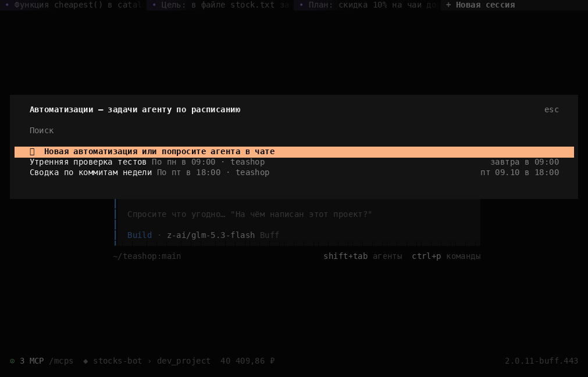Click the "shift+tab агенты" hint
Screen dimensions: 588x377
362,256
